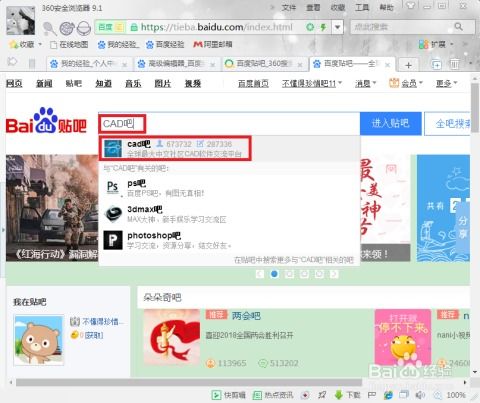The image size is (480, 403).
Task: Select the last carousel dot
Action: coord(319,274)
